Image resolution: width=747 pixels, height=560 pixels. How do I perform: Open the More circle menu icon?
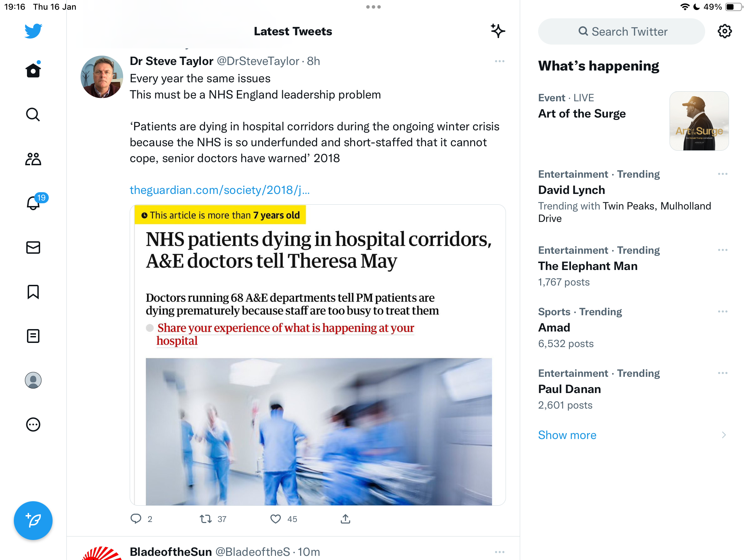coord(33,424)
